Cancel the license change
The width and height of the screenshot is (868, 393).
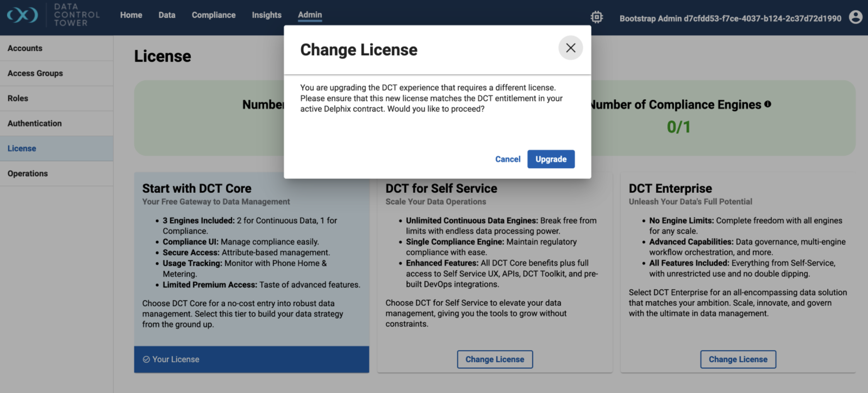[508, 159]
